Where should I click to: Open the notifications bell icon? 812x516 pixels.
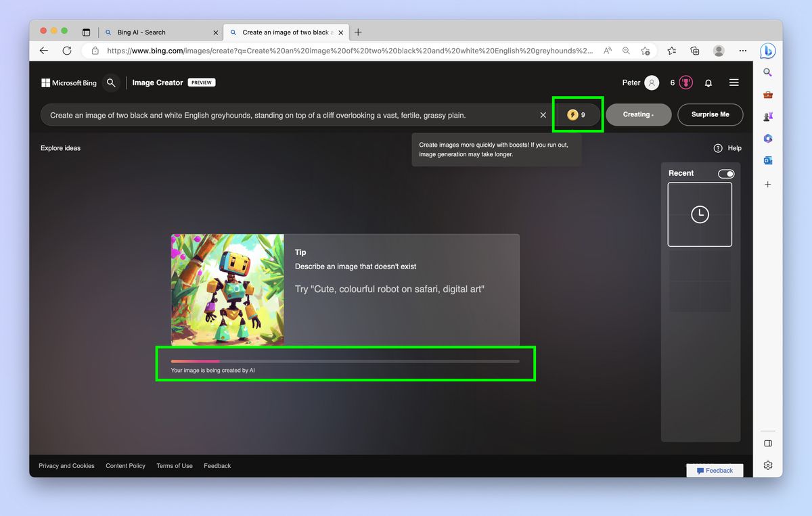click(x=708, y=83)
